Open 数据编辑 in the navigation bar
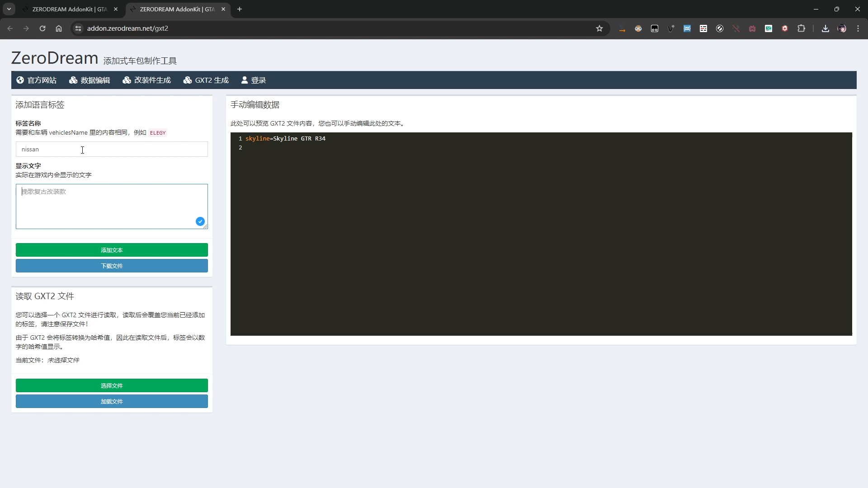 point(90,80)
